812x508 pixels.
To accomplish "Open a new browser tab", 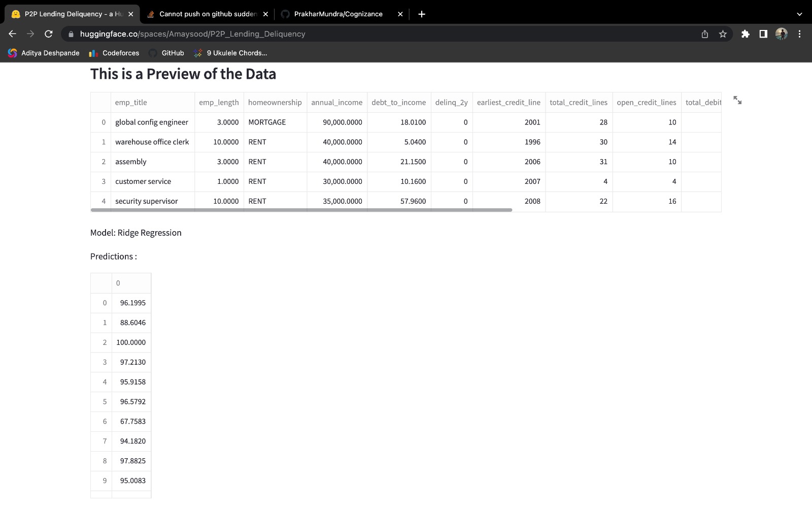I will (422, 14).
